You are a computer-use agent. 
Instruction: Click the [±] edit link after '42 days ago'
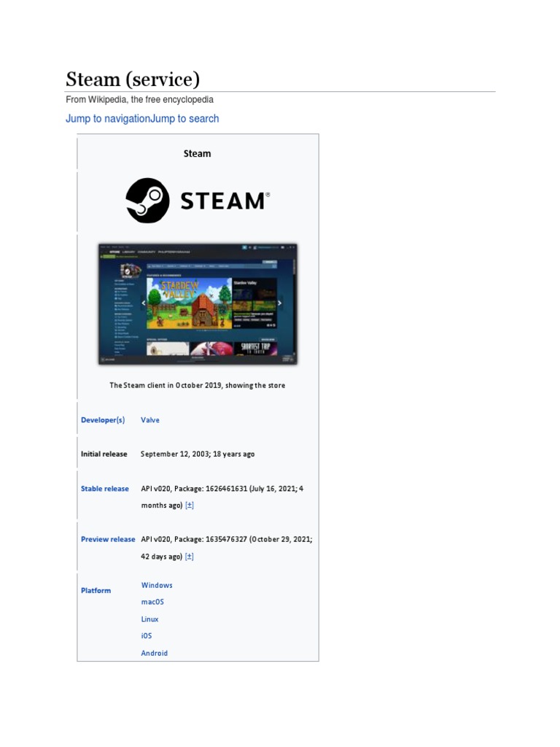[189, 557]
